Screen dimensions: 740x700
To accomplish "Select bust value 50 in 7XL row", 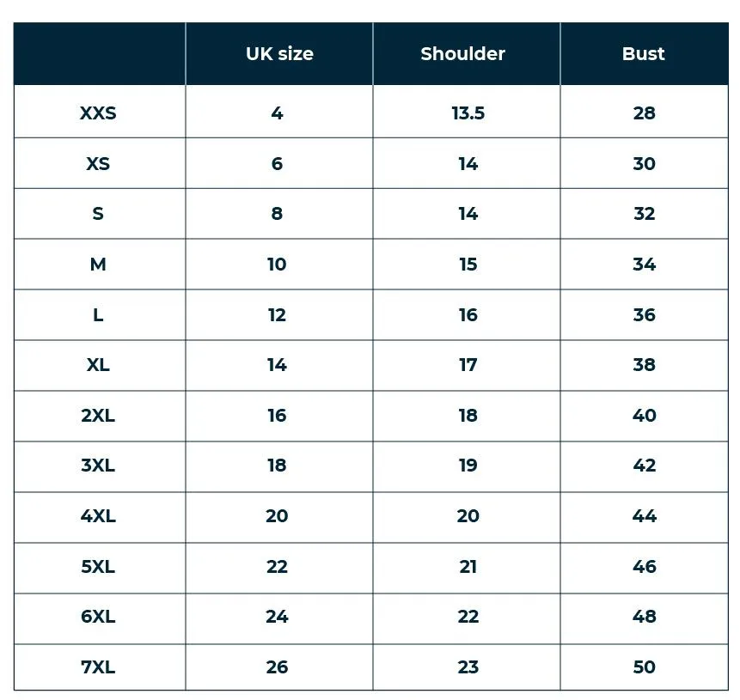I will [x=645, y=667].
